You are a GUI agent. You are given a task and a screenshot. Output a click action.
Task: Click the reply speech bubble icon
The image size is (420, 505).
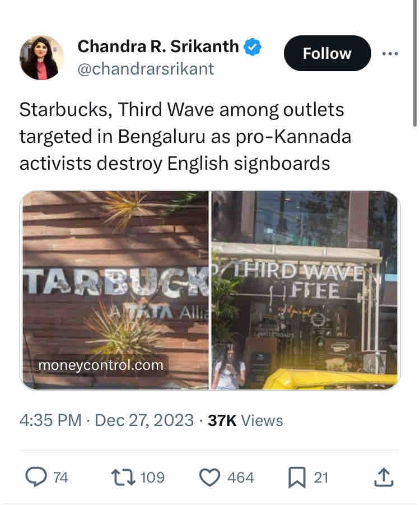coord(36,477)
